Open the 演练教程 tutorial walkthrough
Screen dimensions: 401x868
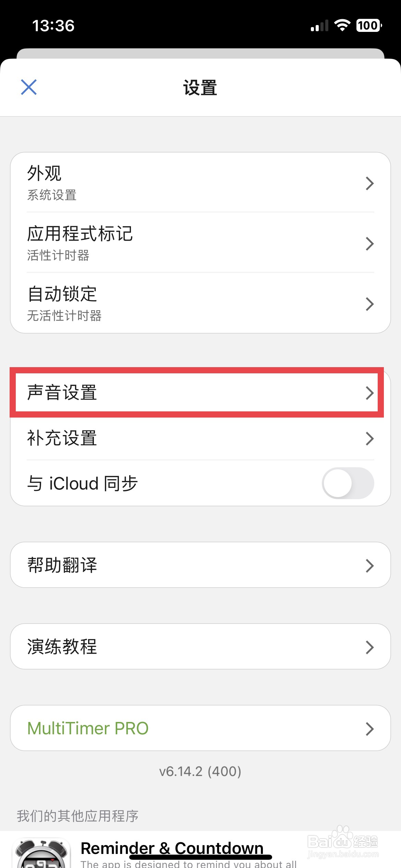point(200,646)
